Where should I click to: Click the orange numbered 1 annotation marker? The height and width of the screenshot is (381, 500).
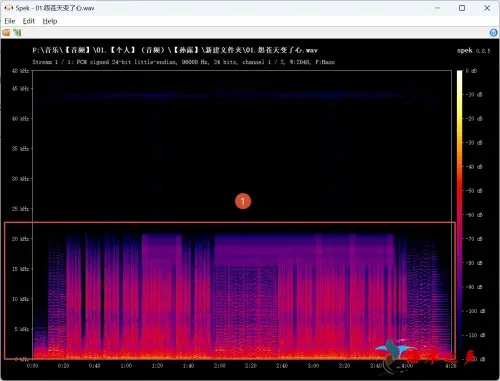coord(243,201)
